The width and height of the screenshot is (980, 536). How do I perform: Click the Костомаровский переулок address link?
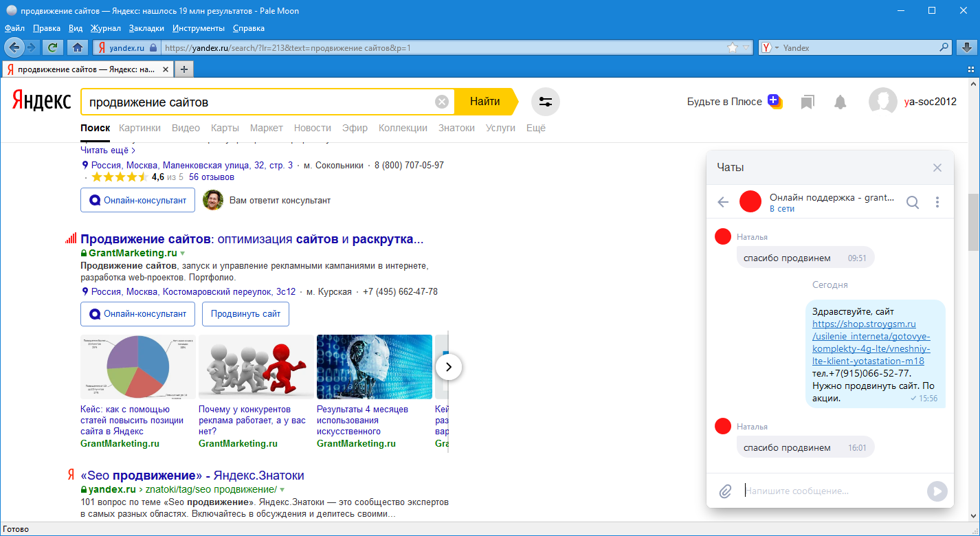pyautogui.click(x=194, y=292)
